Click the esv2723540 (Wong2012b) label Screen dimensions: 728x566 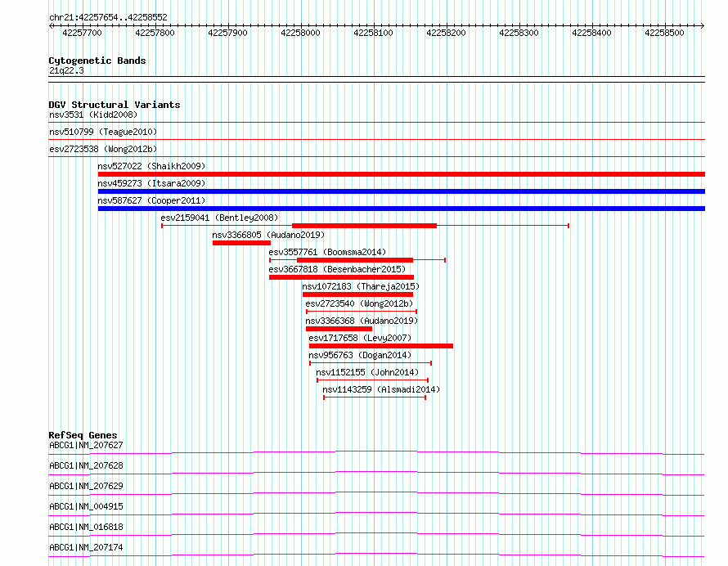pyautogui.click(x=359, y=303)
